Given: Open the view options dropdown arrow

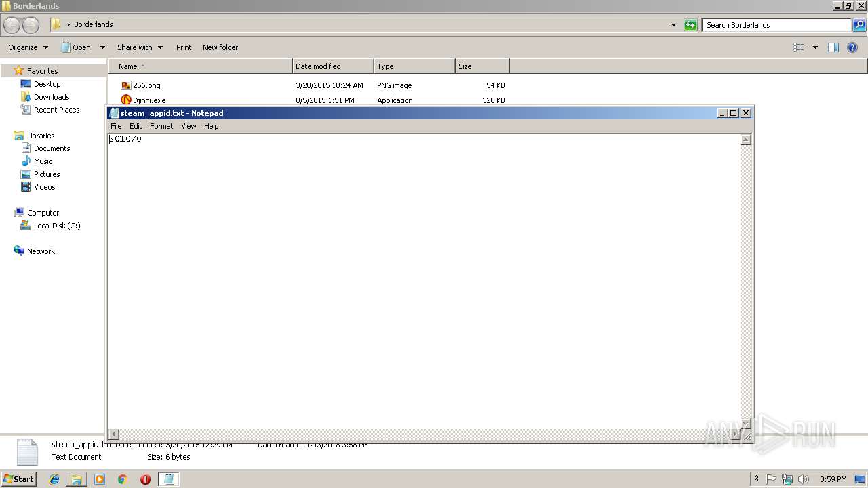Looking at the screenshot, I should (x=815, y=47).
